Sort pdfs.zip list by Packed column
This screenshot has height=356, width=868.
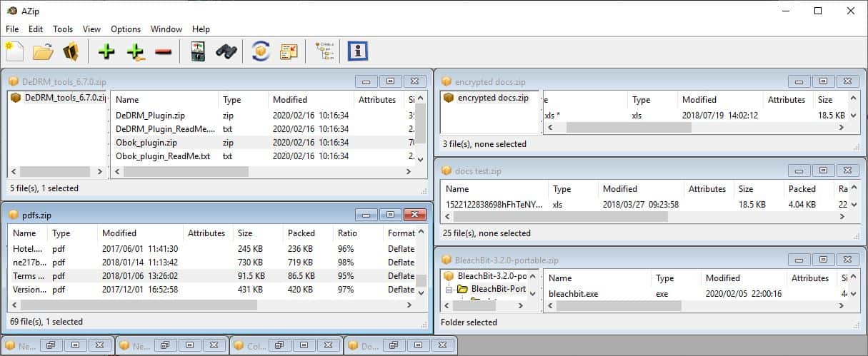tap(308, 233)
